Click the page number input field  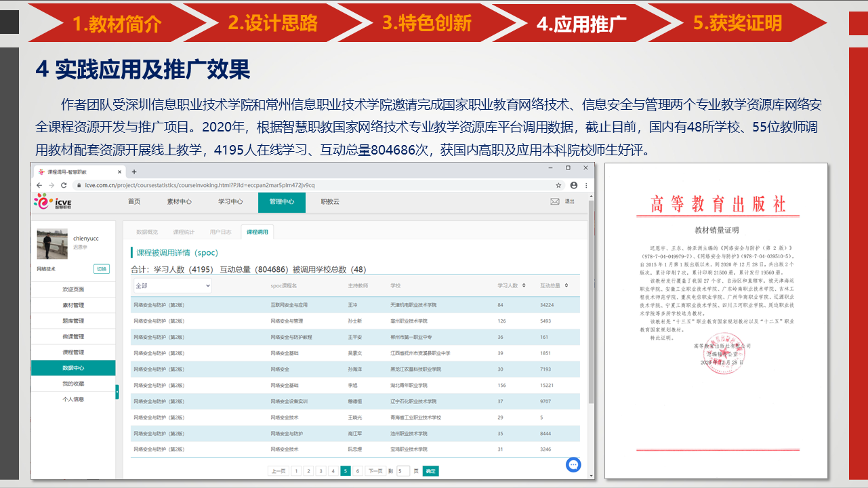[x=403, y=471]
